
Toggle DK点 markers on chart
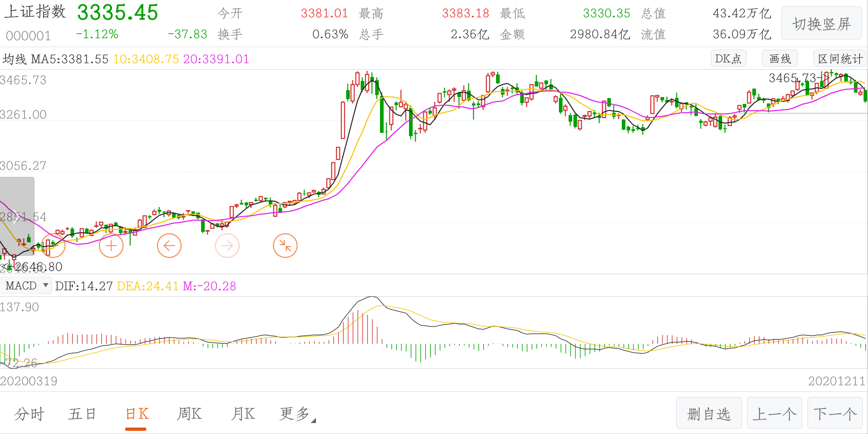(x=729, y=59)
